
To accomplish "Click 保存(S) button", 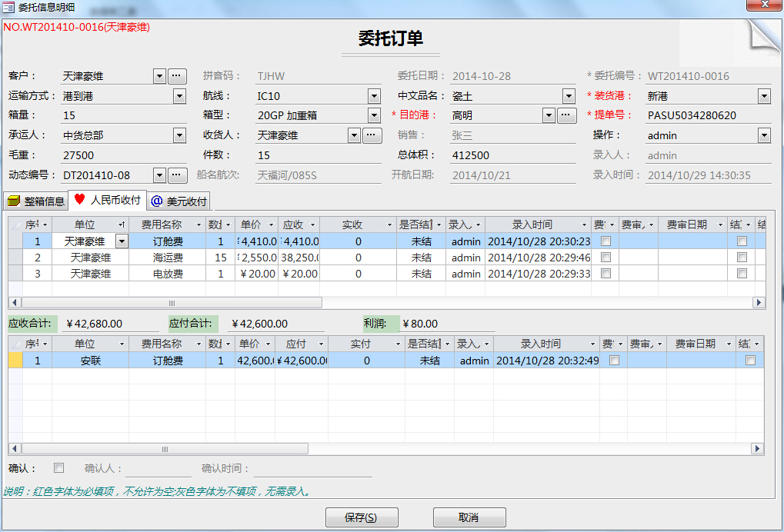I will [362, 517].
